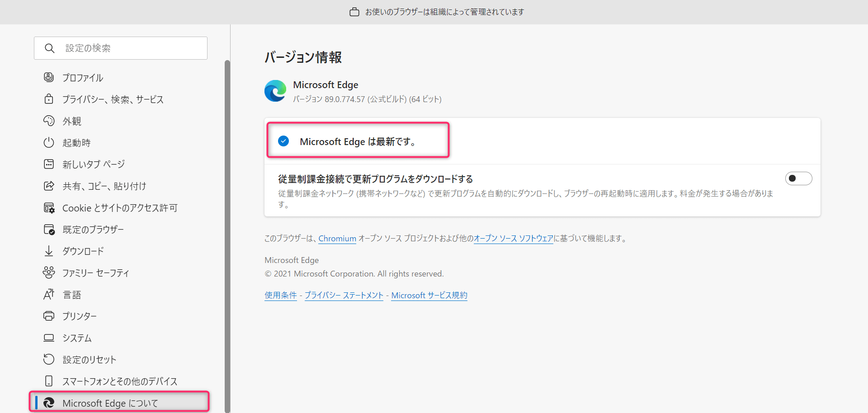The image size is (868, 413).
Task: Open the Chromium link
Action: coord(337,239)
